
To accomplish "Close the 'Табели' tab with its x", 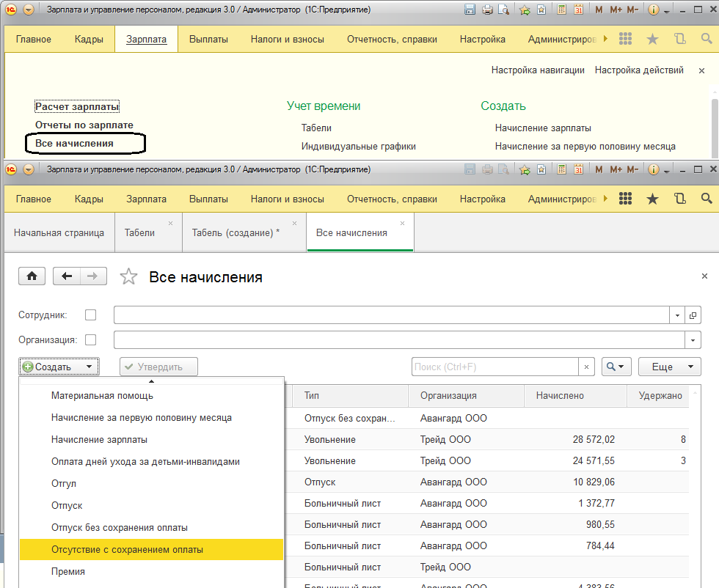I will pos(170,223).
